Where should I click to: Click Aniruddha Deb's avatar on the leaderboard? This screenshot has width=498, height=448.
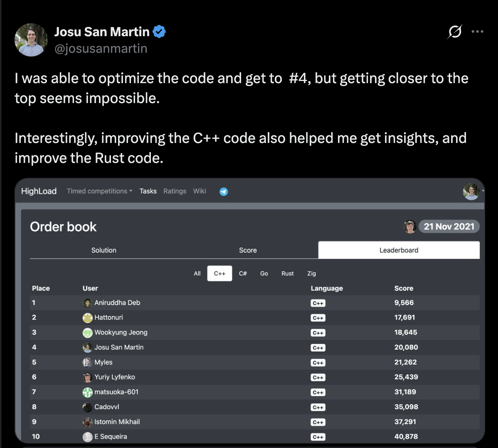coord(88,303)
